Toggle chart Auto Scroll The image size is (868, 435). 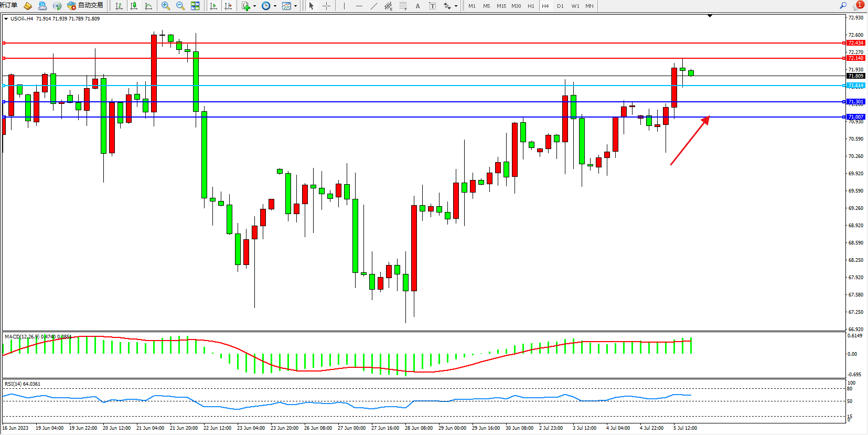(x=213, y=6)
